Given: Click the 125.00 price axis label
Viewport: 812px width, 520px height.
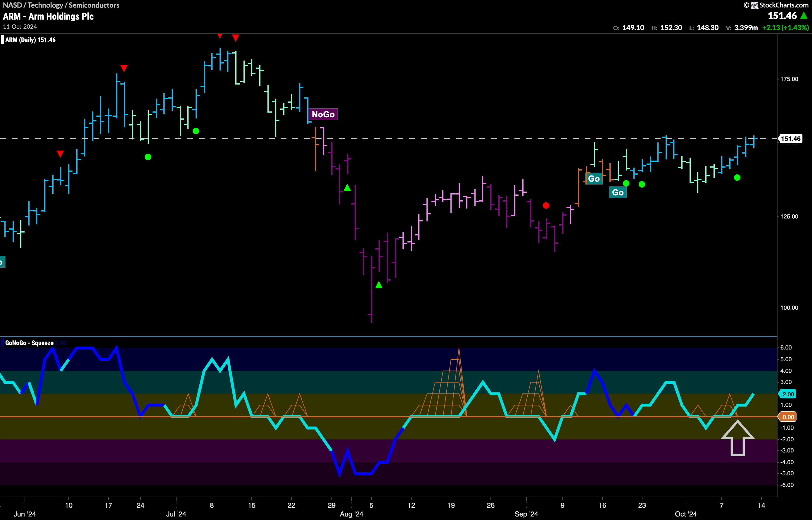Looking at the screenshot, I should click(x=789, y=216).
